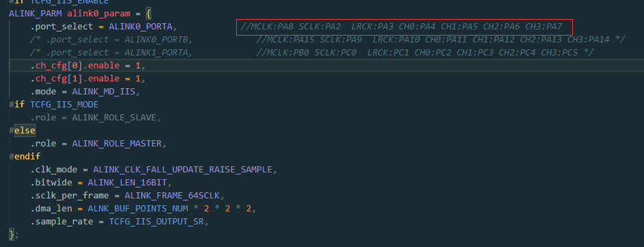Viewport: 644px width, 247px height.
Task: Click the ALINK_ROLE_SLAVE value
Action: pos(114,118)
